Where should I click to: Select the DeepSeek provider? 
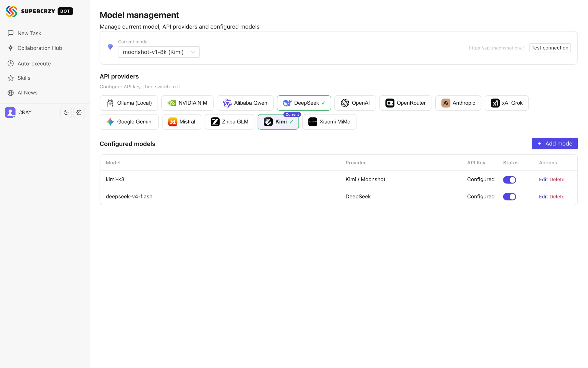point(304,103)
